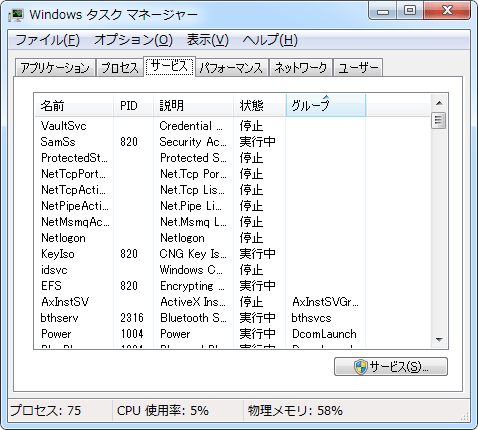Switch to the パフォーマンス tab
478x430 pixels.
pyautogui.click(x=232, y=68)
